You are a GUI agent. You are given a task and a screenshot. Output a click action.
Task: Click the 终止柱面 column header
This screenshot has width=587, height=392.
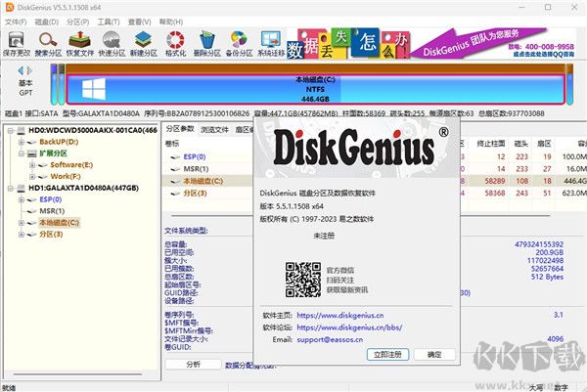point(490,144)
